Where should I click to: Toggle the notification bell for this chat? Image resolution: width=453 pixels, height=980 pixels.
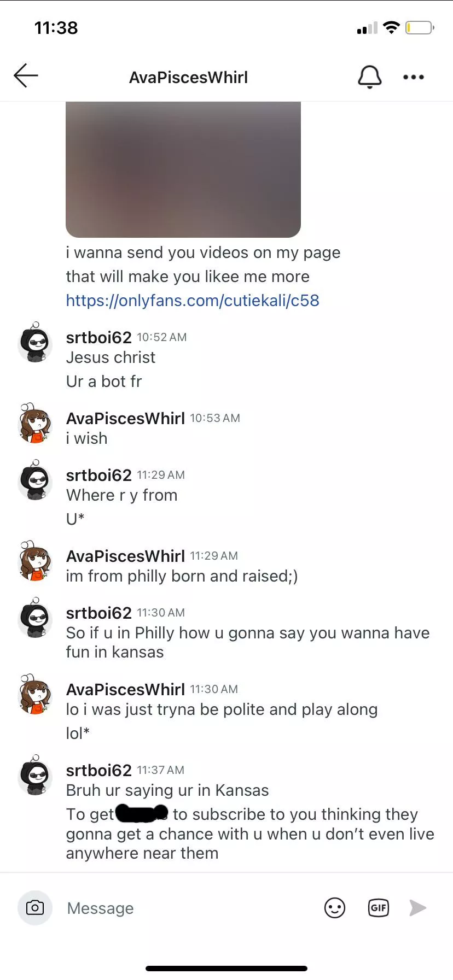coord(369,77)
